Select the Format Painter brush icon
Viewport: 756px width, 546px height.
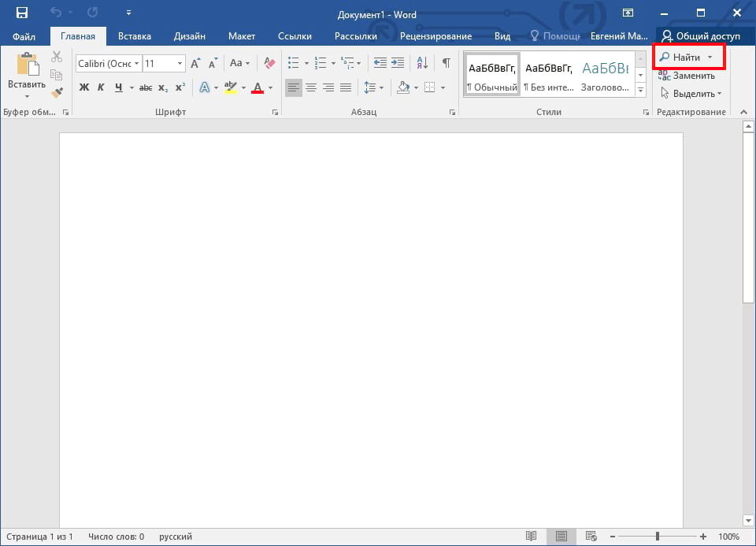(57, 92)
